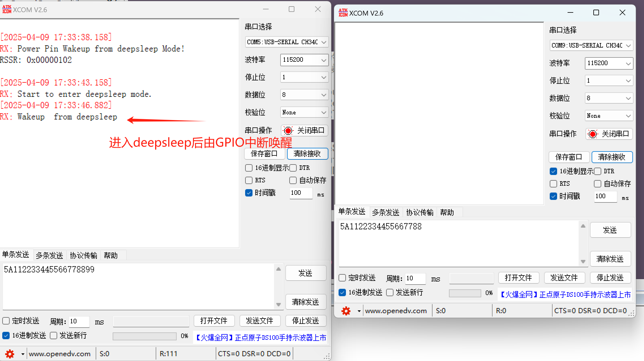This screenshot has height=361, width=644.
Task: Maximize the left XCOM window
Action: (292, 9)
